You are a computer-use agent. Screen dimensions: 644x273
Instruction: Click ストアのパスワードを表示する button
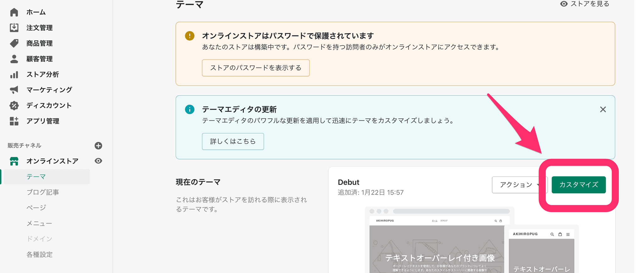point(256,68)
